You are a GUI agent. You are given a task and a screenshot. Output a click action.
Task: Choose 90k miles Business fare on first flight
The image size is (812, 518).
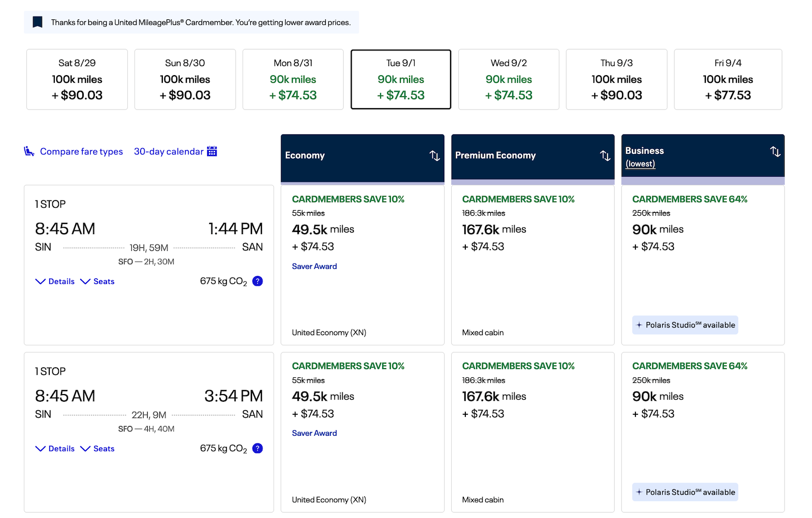click(703, 265)
